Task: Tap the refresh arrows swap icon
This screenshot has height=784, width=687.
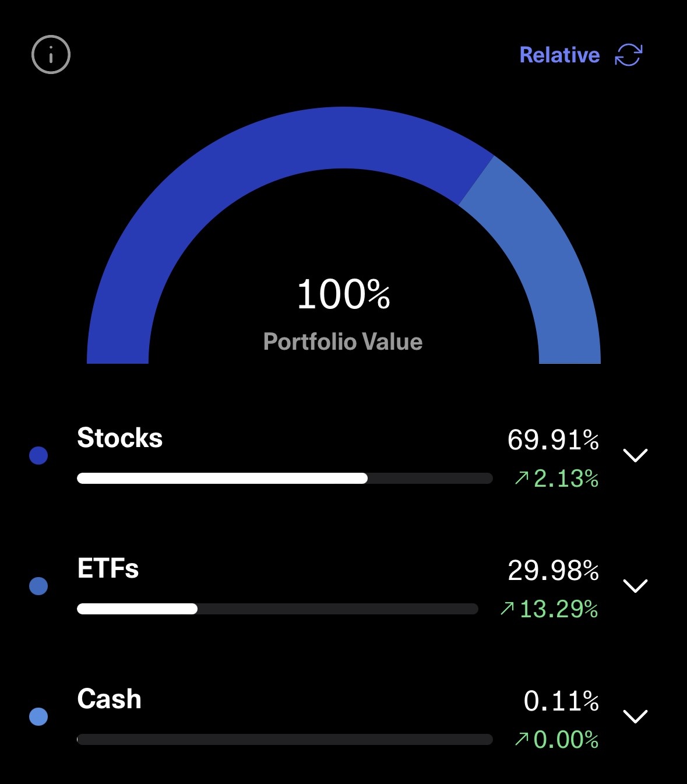Action: coord(628,55)
